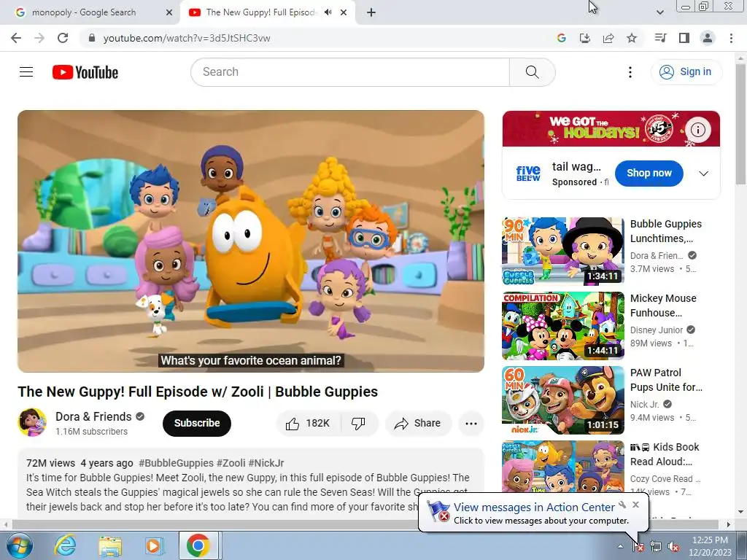The width and height of the screenshot is (747, 560).
Task: Open Bubble Guppies Lunchtimes video thumbnail
Action: [563, 251]
